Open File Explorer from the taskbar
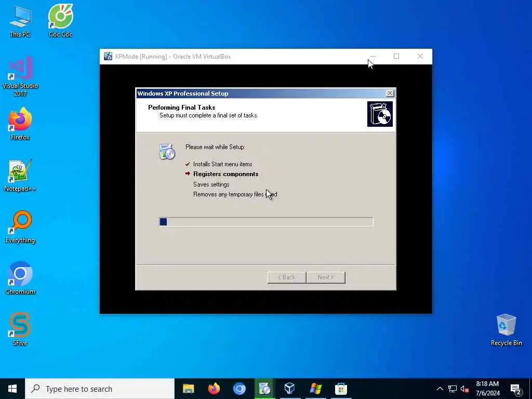The image size is (532, 399). click(x=188, y=389)
